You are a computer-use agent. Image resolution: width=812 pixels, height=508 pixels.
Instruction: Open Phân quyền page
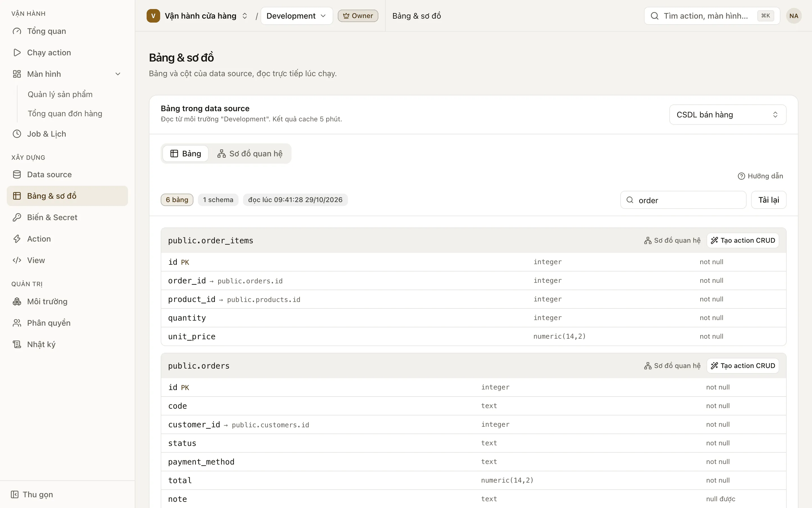click(x=67, y=323)
